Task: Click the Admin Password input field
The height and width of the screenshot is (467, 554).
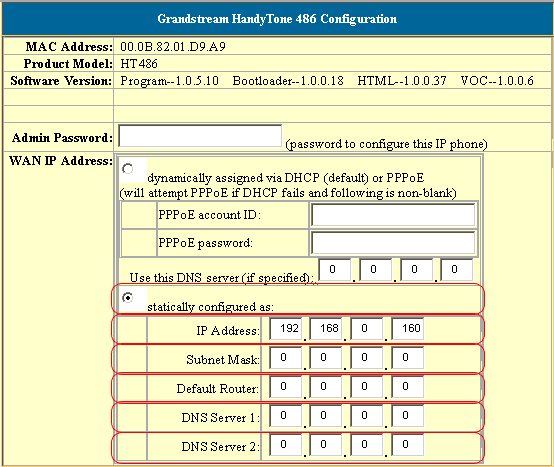Action: pyautogui.click(x=200, y=136)
